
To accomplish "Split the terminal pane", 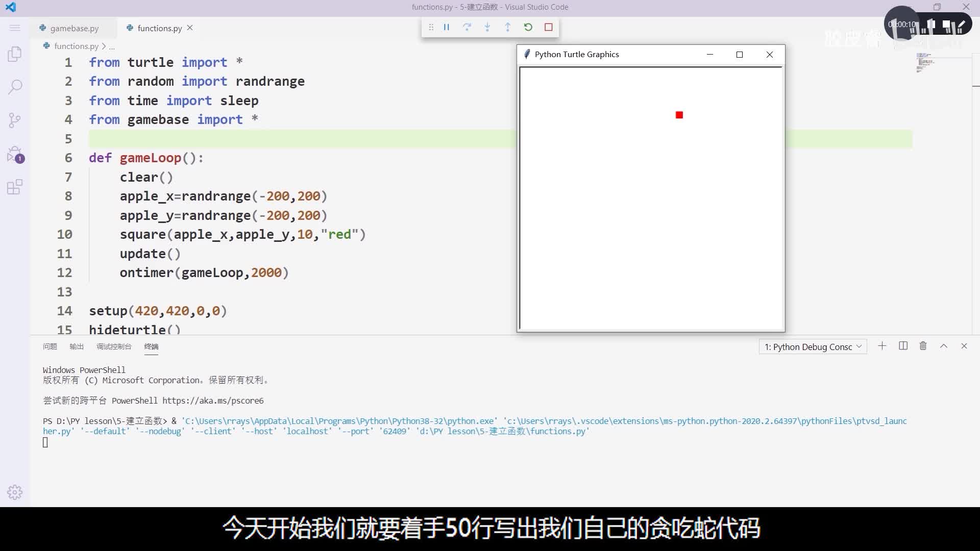I will 903,346.
